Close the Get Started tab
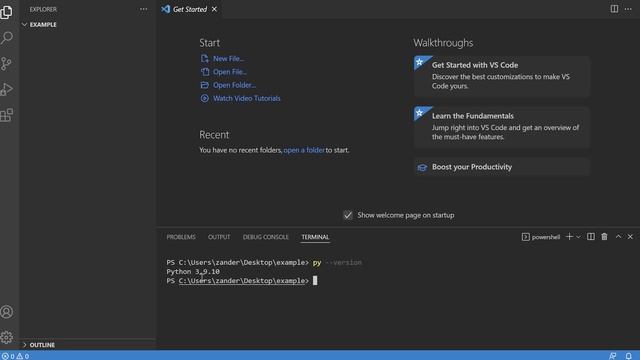 pyautogui.click(x=214, y=9)
